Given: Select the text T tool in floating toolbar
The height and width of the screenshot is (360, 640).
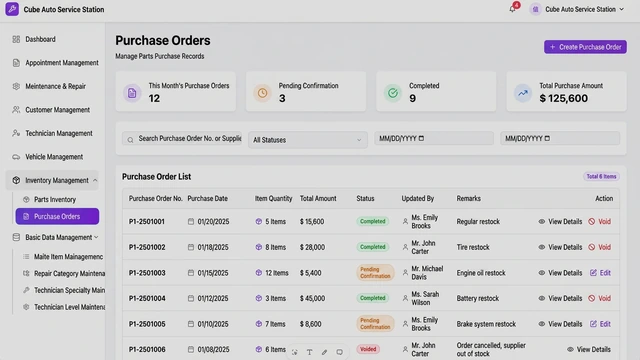Looking at the screenshot, I should click(x=309, y=352).
